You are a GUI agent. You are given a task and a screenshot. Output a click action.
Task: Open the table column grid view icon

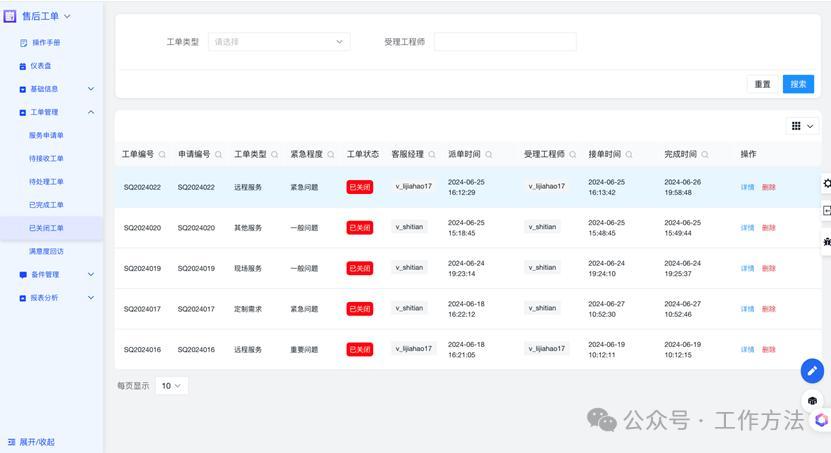click(x=802, y=126)
